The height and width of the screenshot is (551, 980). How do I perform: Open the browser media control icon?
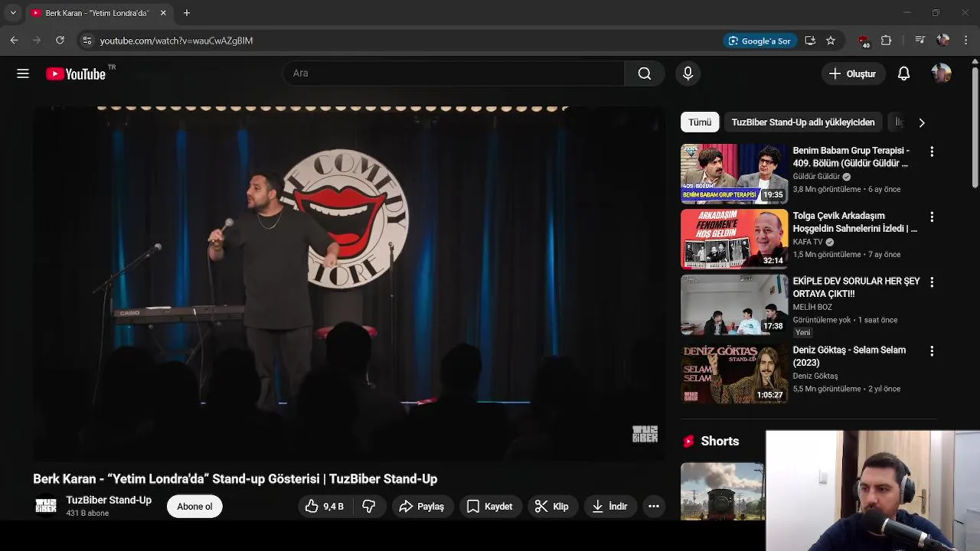[x=920, y=41]
